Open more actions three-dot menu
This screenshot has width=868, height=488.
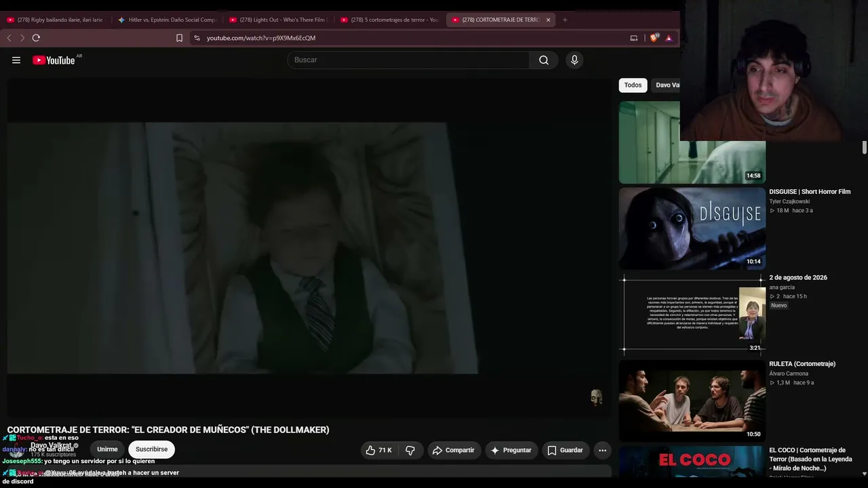point(602,450)
